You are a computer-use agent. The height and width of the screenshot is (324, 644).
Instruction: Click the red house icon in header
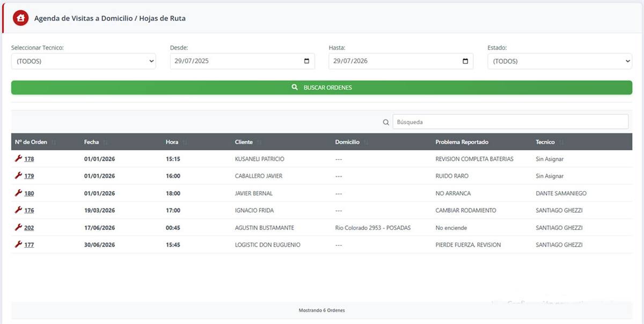[20, 18]
